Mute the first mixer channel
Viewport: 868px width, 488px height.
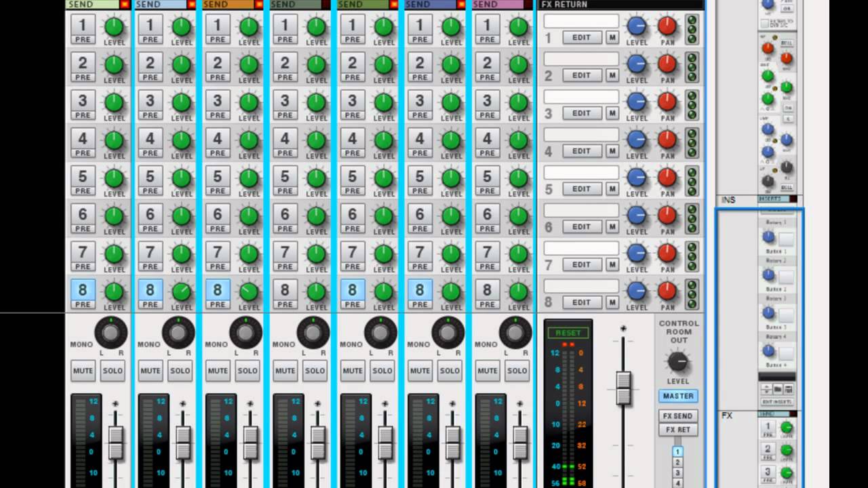click(83, 371)
